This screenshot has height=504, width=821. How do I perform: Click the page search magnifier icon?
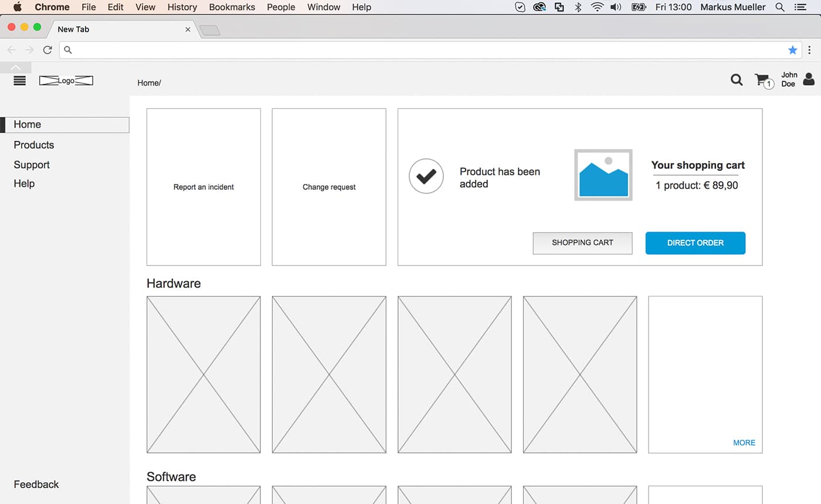click(x=736, y=80)
